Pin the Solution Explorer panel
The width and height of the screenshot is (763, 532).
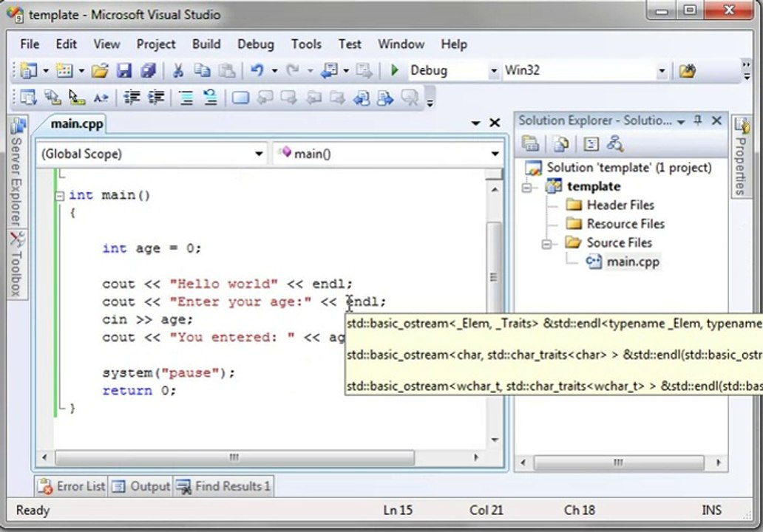coord(698,120)
